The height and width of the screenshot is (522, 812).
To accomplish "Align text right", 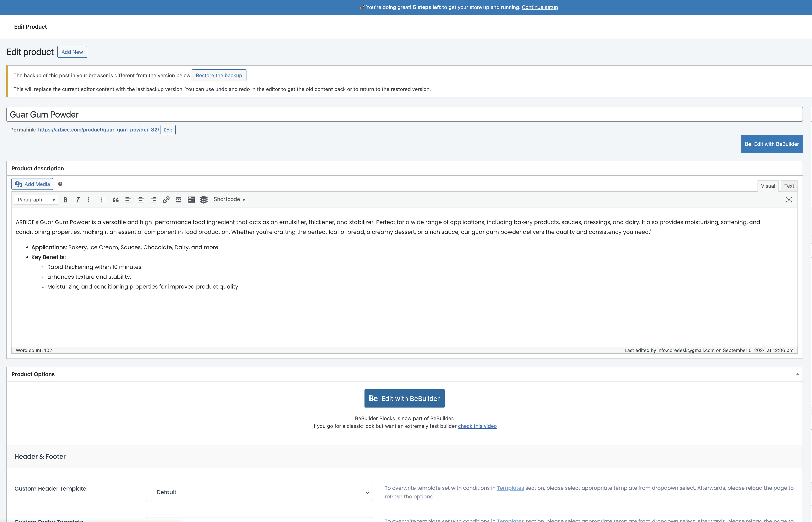I will (x=153, y=200).
